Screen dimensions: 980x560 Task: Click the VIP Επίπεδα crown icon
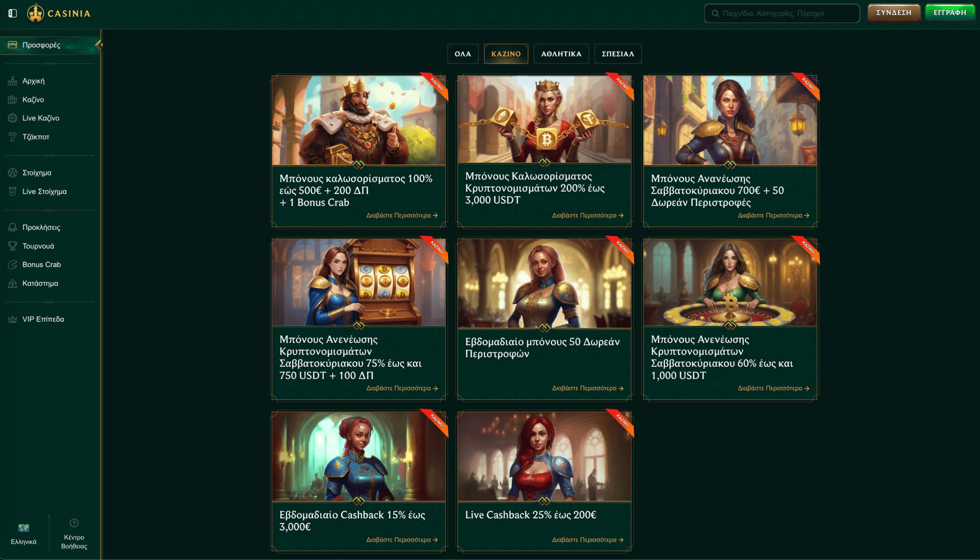coord(13,319)
